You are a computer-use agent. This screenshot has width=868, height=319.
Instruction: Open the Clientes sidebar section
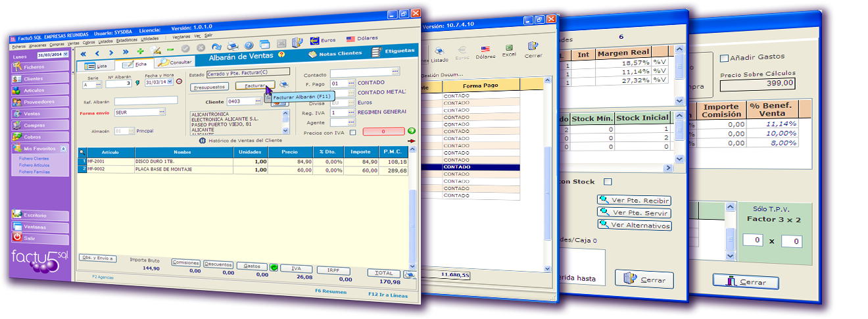click(x=40, y=78)
